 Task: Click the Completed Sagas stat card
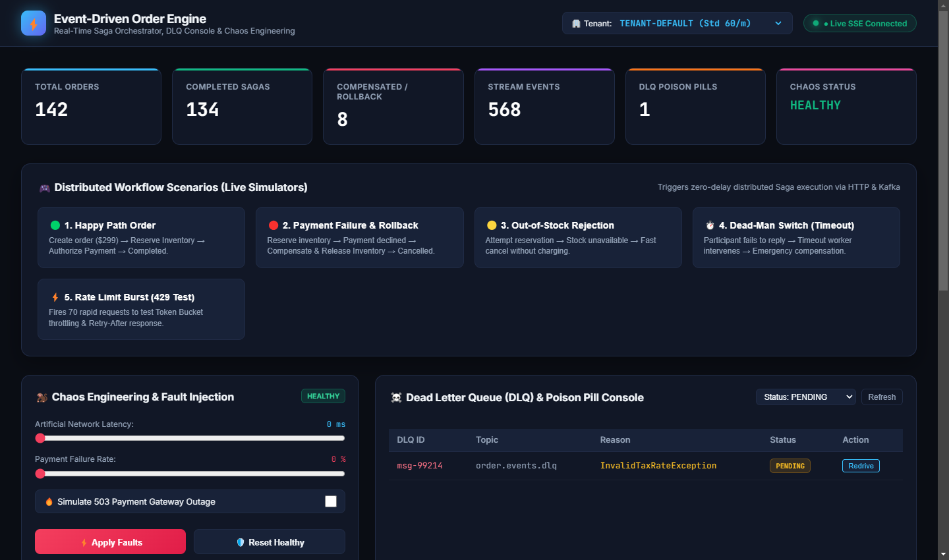point(242,106)
